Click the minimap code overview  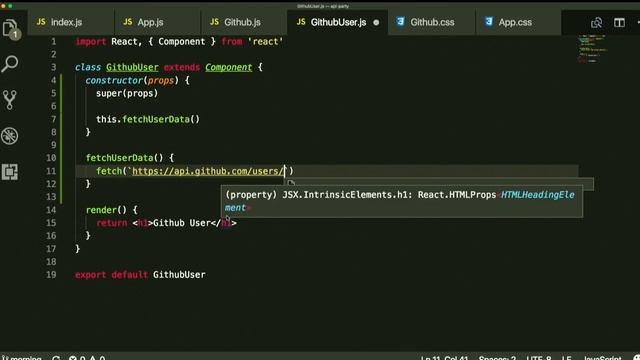coord(592,49)
